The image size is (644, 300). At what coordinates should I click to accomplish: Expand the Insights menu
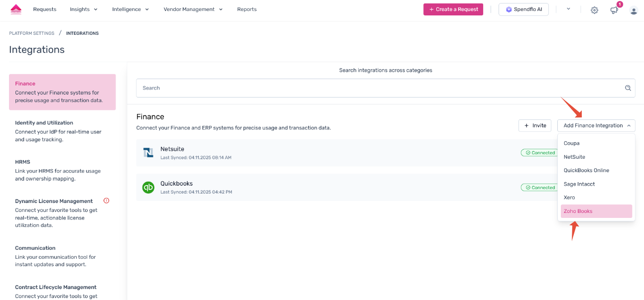(84, 9)
